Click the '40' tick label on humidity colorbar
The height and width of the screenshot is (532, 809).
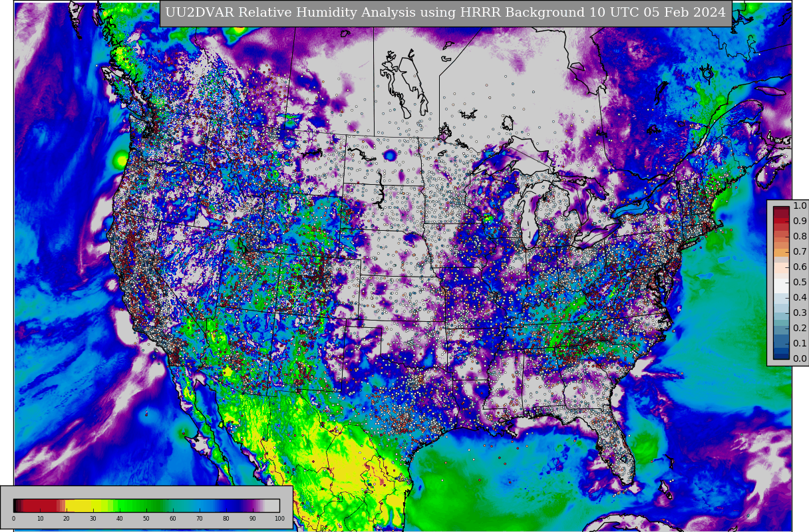120,519
